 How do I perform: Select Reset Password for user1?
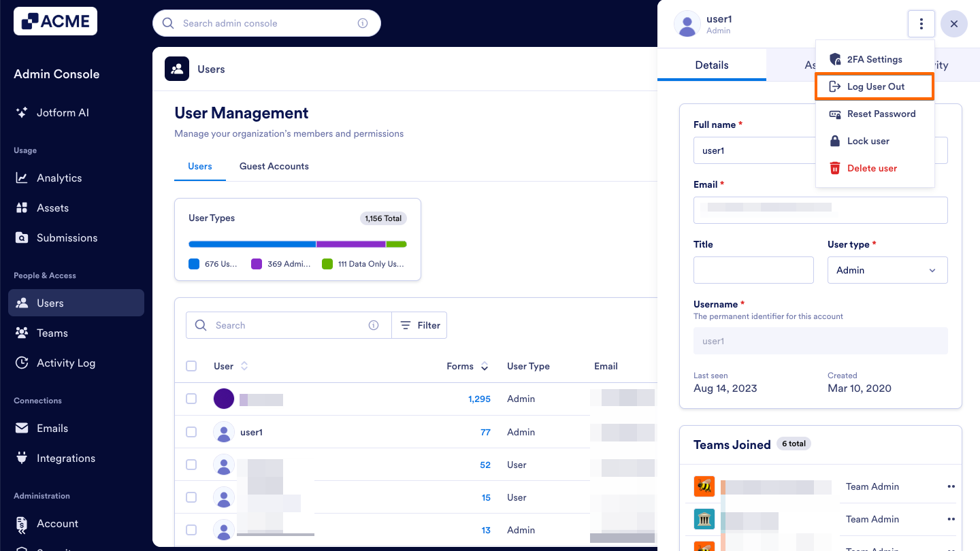pyautogui.click(x=881, y=114)
